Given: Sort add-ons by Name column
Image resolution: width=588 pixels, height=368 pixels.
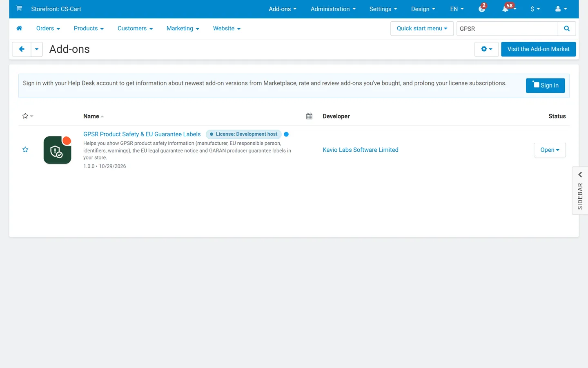Looking at the screenshot, I should [94, 116].
